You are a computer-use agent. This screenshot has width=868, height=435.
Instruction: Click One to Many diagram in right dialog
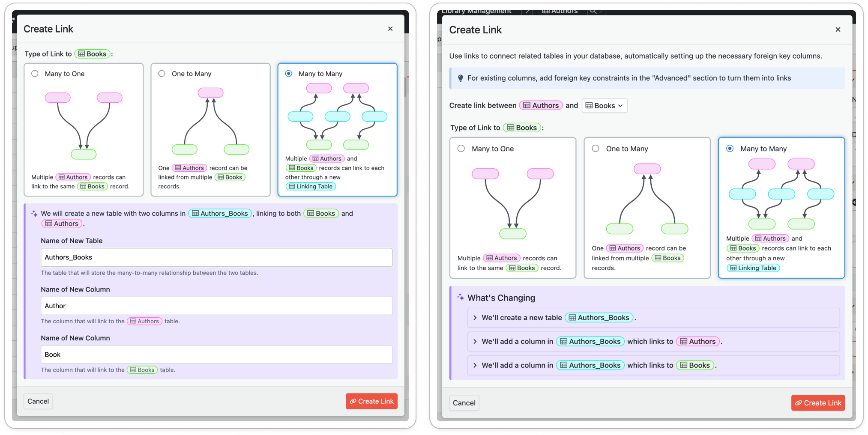coord(647,199)
